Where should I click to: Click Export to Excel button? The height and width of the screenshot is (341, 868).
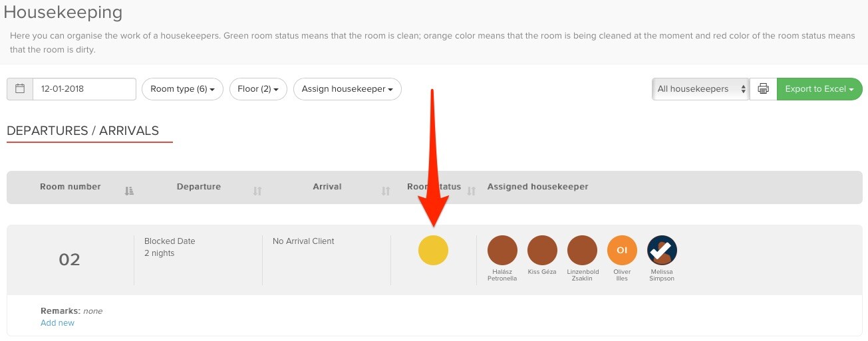[x=819, y=89]
